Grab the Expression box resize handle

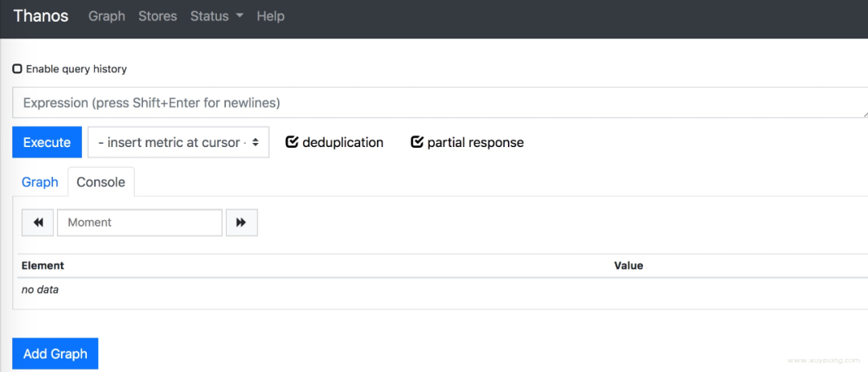click(865, 115)
